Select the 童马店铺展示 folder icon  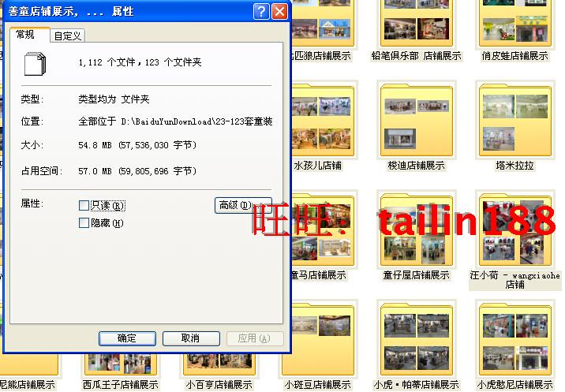point(323,230)
